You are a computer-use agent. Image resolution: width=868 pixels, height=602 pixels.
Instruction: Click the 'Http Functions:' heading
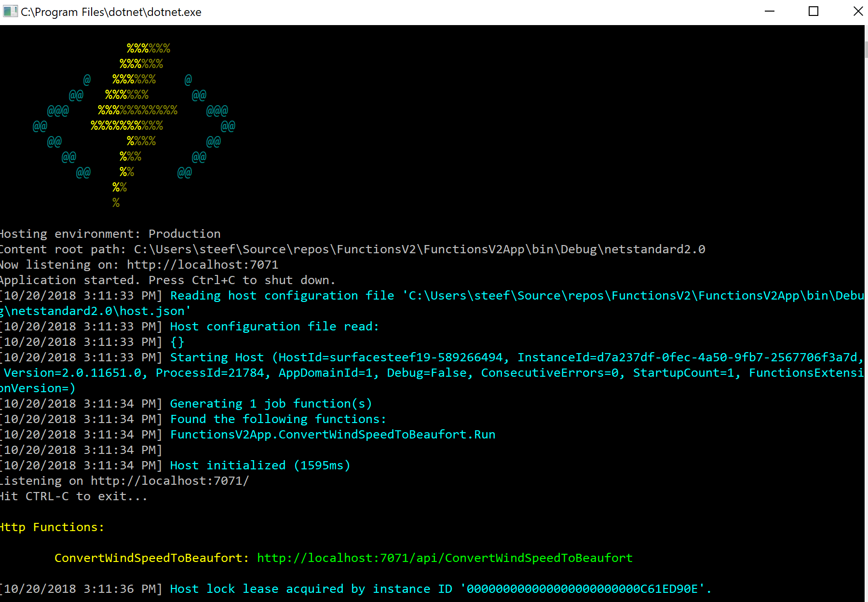click(52, 527)
